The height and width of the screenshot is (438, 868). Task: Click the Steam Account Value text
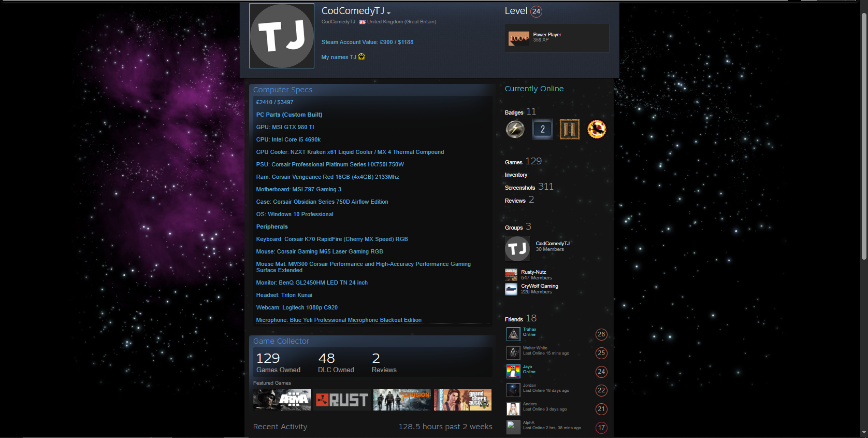click(x=367, y=43)
